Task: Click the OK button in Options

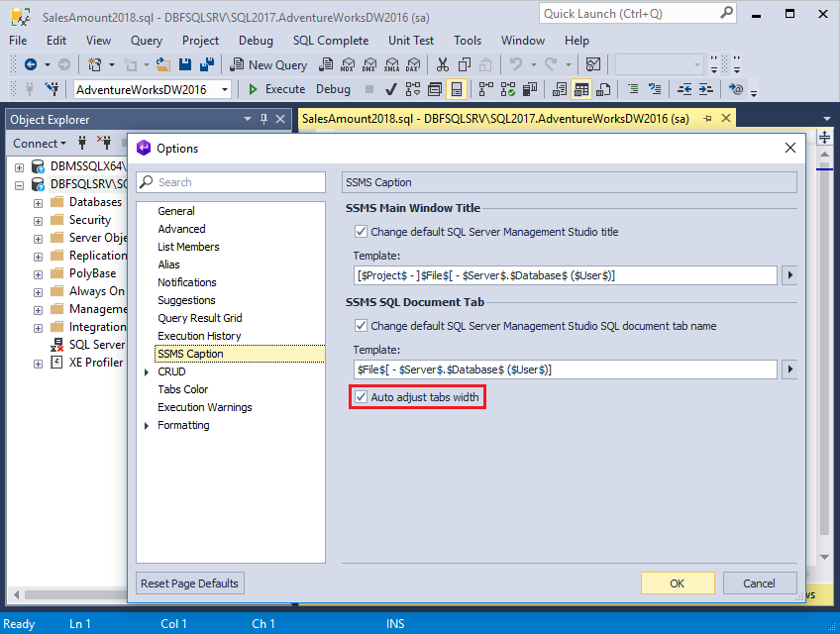Action: (x=678, y=583)
